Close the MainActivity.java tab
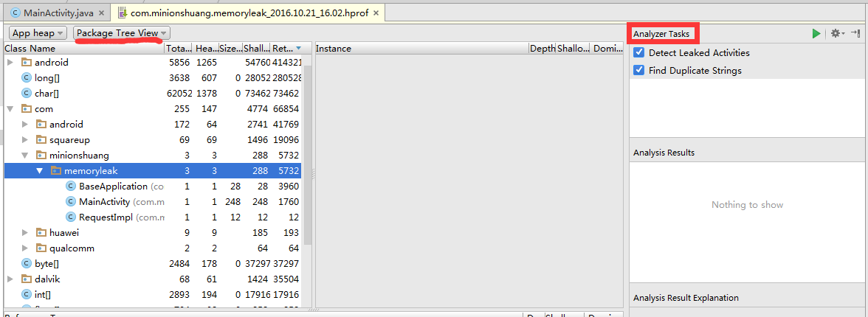The image size is (868, 317). [x=101, y=13]
